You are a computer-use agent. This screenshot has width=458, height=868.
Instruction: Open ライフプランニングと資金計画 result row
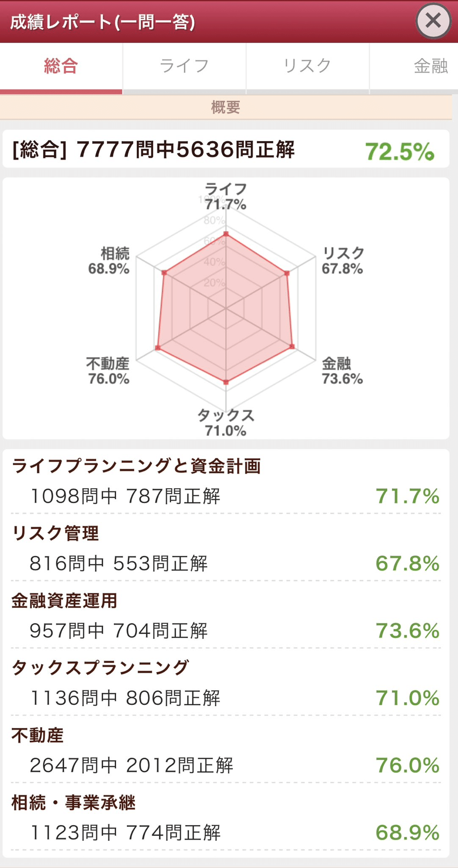[x=226, y=482]
